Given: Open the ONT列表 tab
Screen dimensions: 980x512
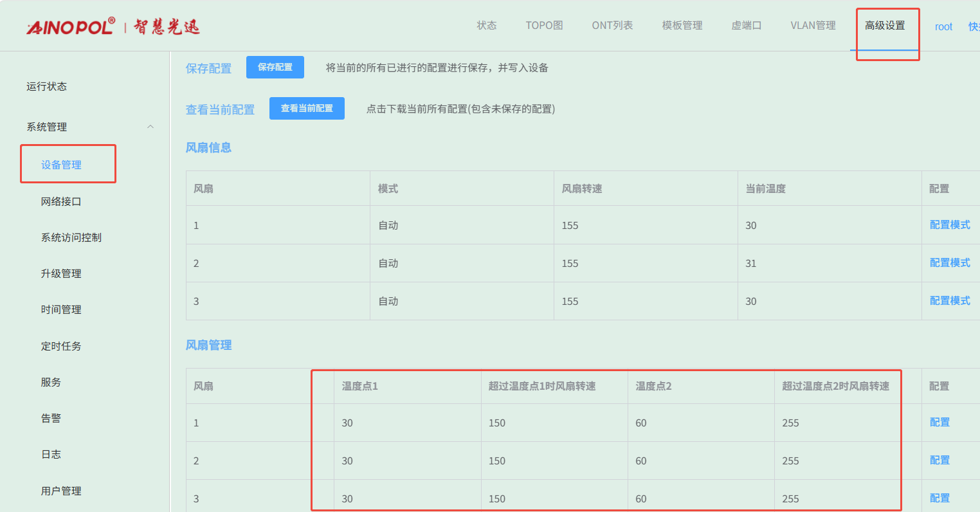Looking at the screenshot, I should coord(612,26).
